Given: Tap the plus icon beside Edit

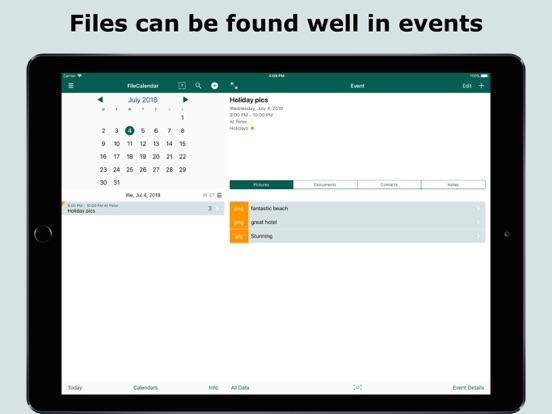Looking at the screenshot, I should tap(481, 86).
